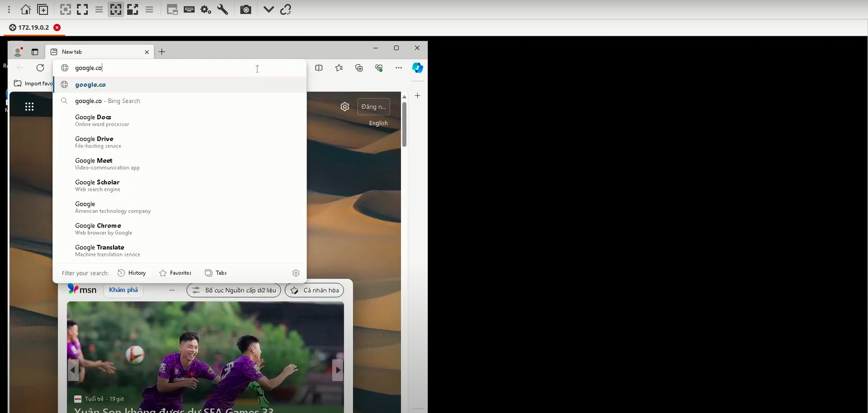Click the new tab page vertical scrollbar

pyautogui.click(x=404, y=124)
